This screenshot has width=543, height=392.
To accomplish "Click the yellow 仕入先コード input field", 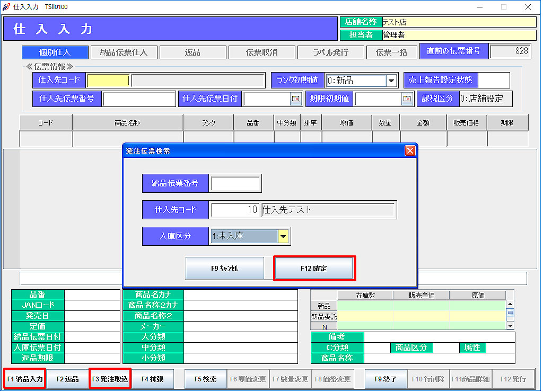I will pos(108,81).
